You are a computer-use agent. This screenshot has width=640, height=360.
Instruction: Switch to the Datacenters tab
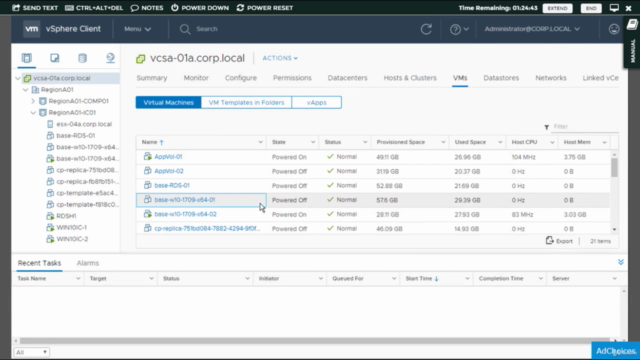click(x=347, y=78)
